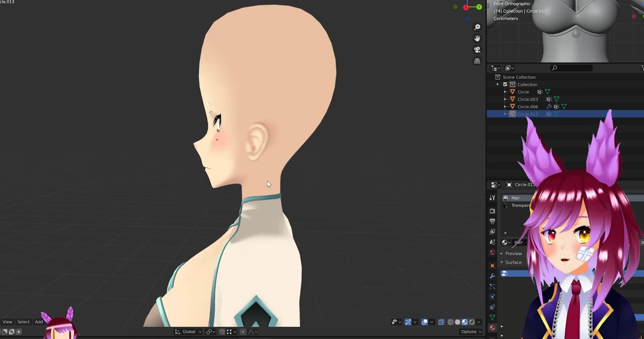The image size is (644, 339).
Task: Toggle snapping magnet in header
Action: pos(222,332)
